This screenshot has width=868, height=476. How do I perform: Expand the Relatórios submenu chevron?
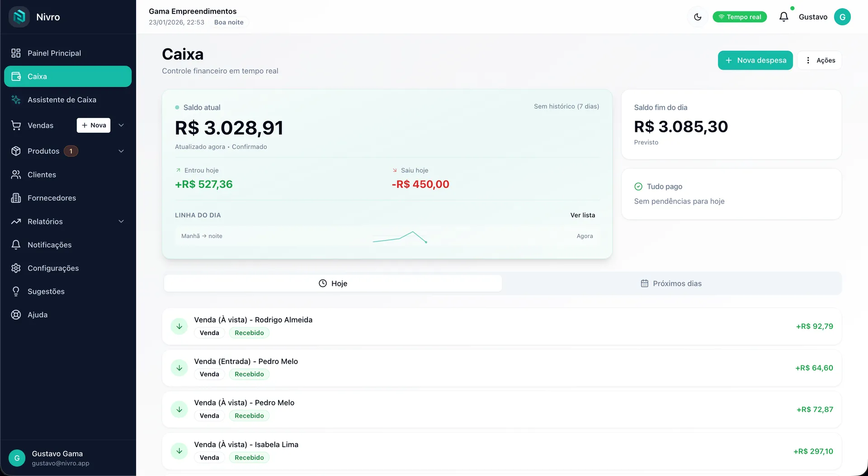coord(121,221)
